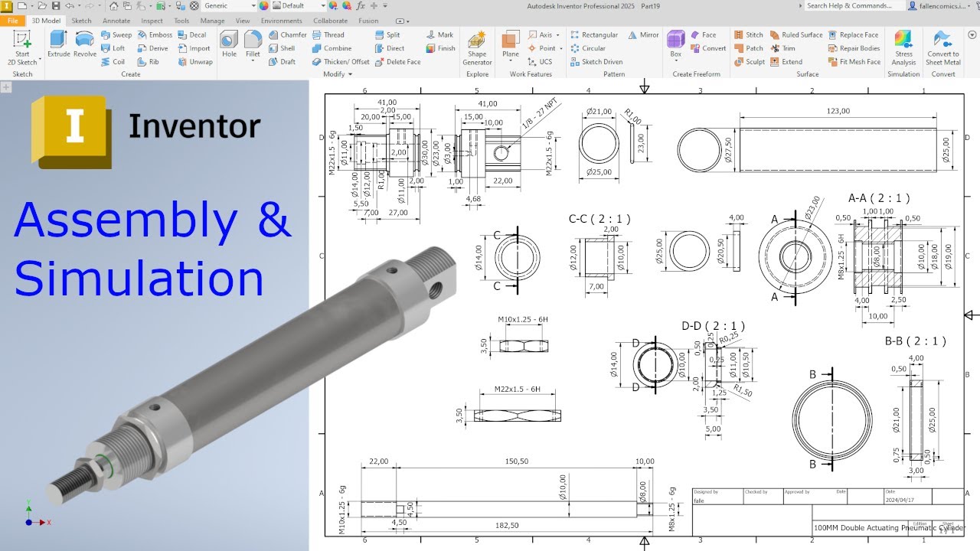Select the Rib tool
This screenshot has width=980, height=551.
coord(149,62)
